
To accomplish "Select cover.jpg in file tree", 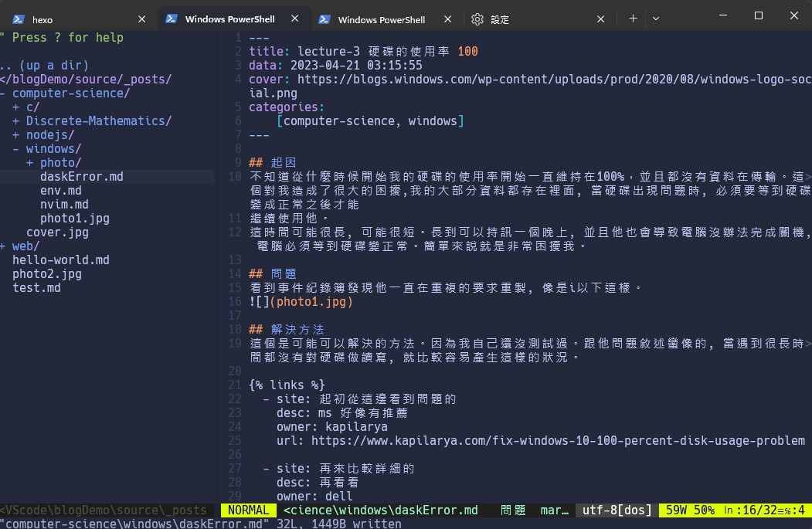I will point(57,232).
